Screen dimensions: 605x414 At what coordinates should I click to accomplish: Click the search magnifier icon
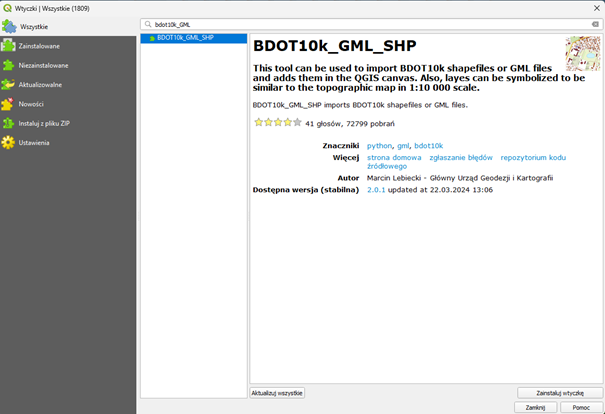click(x=148, y=23)
